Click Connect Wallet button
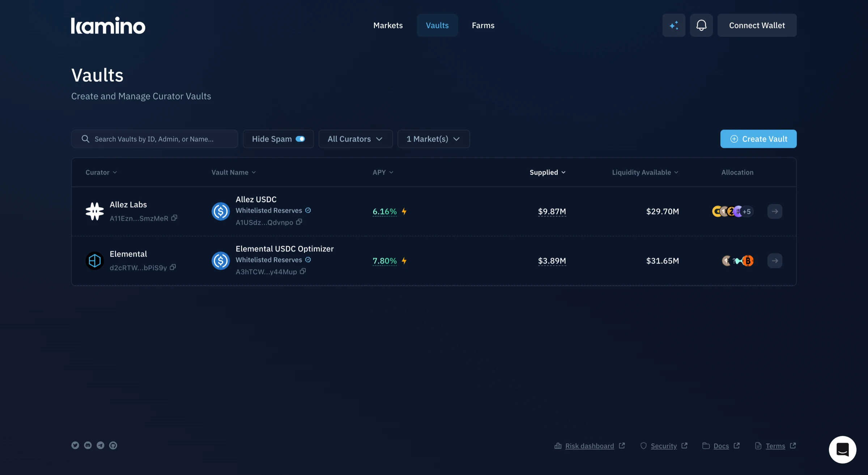The image size is (868, 475). point(757,25)
